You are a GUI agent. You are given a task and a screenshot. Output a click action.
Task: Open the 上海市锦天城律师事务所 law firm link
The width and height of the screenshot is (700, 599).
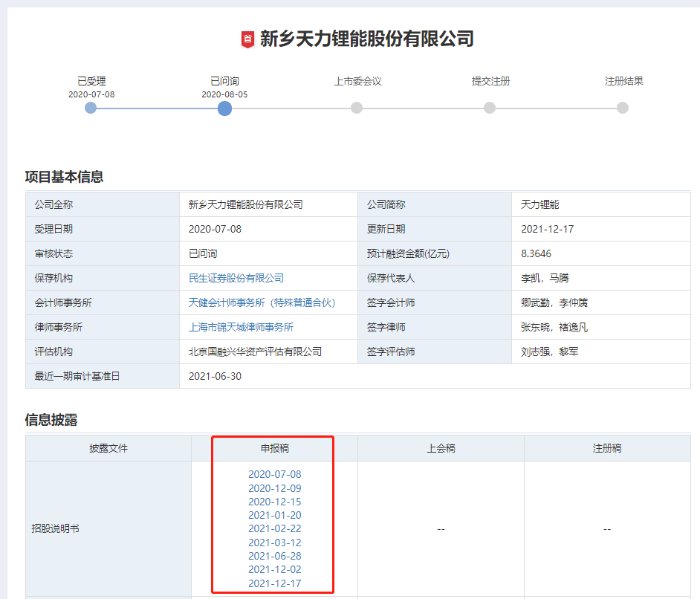tap(242, 327)
